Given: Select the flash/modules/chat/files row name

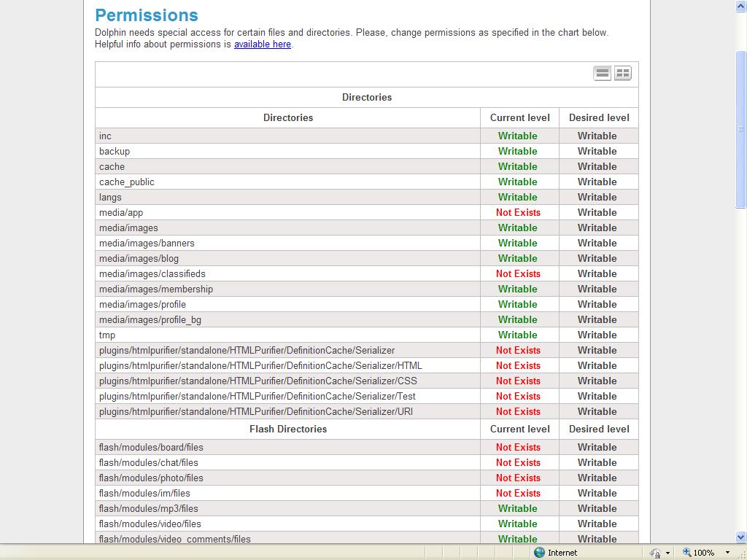Looking at the screenshot, I should click(149, 463).
